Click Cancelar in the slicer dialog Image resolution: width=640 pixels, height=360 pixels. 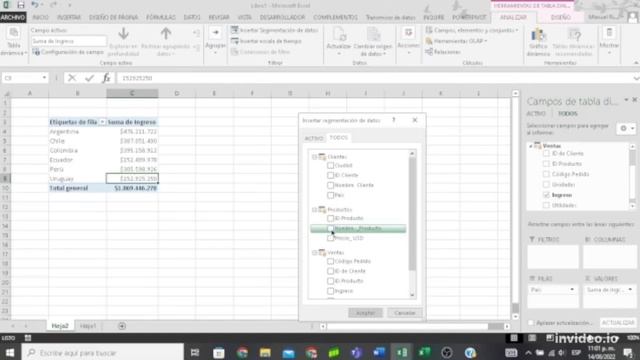click(404, 313)
